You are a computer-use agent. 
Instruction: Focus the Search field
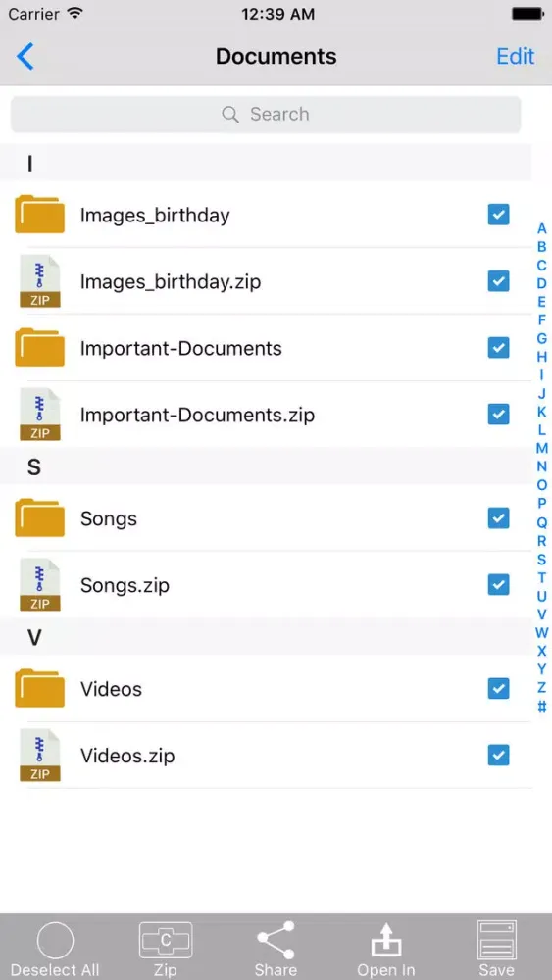click(266, 115)
